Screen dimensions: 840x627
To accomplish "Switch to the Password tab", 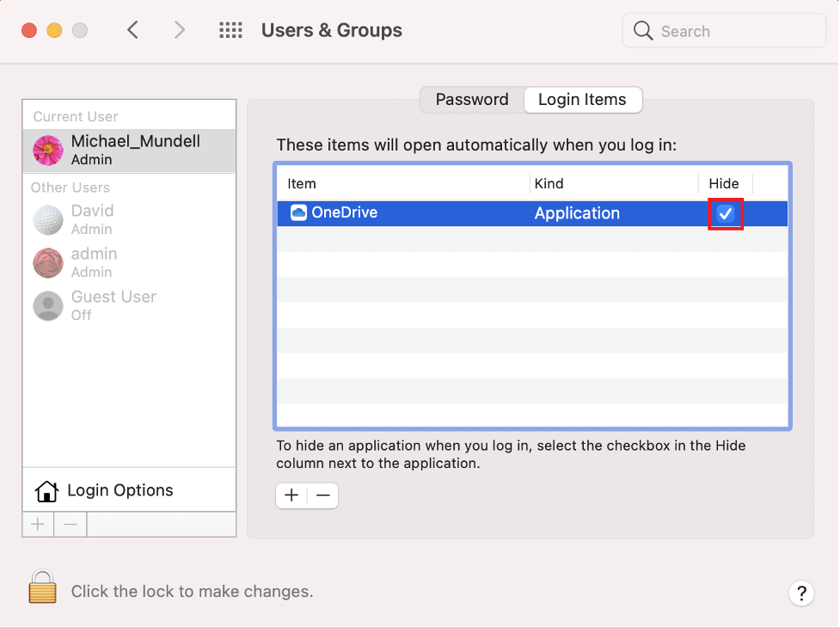I will [x=471, y=100].
